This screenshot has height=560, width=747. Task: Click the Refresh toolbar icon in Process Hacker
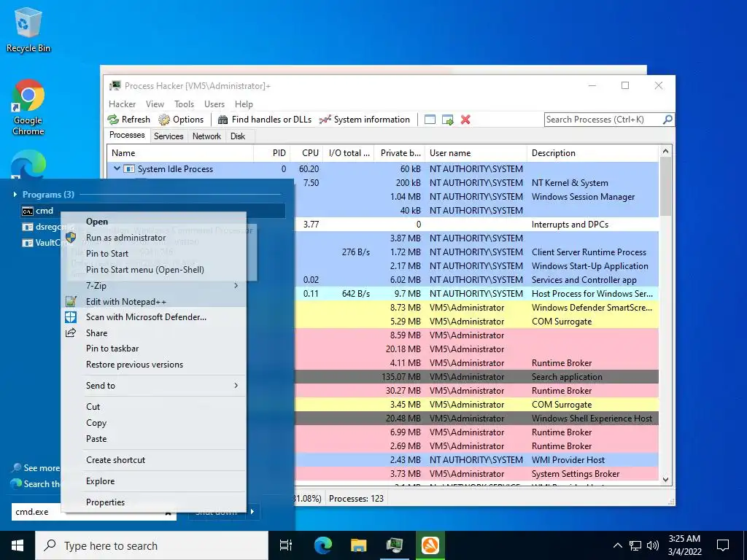(113, 120)
